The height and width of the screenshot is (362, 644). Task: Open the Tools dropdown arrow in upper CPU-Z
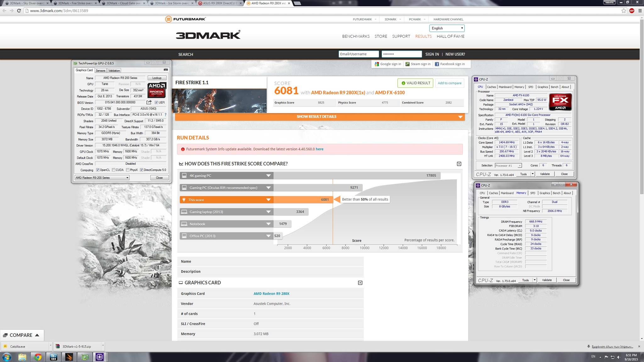click(x=532, y=174)
